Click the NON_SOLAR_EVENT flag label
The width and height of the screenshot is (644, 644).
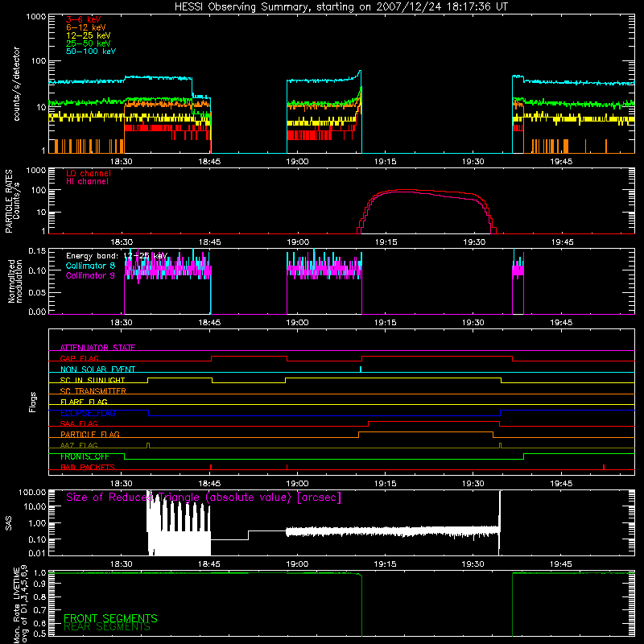[x=97, y=369]
